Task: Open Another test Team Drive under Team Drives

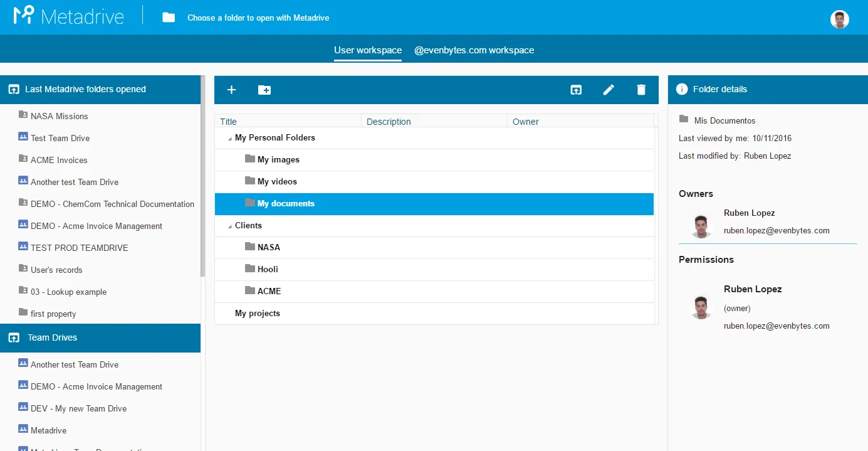Action: pos(75,364)
